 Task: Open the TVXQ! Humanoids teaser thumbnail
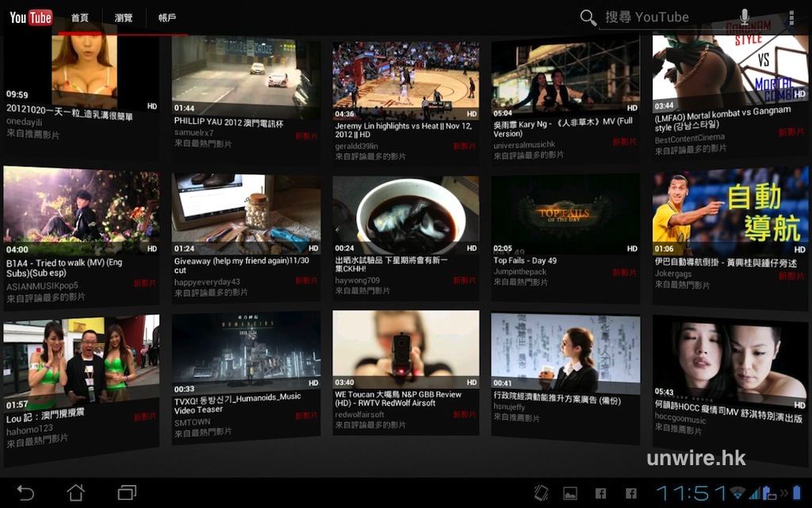[246, 350]
